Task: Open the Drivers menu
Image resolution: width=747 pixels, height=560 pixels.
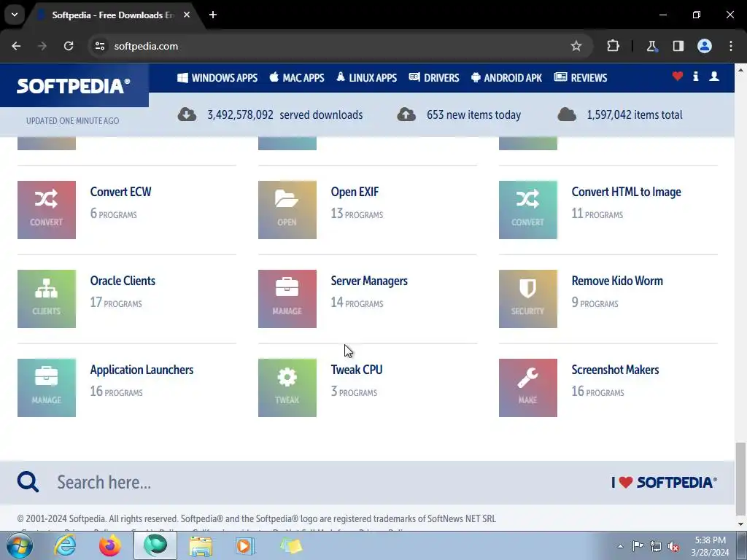Action: (x=434, y=77)
